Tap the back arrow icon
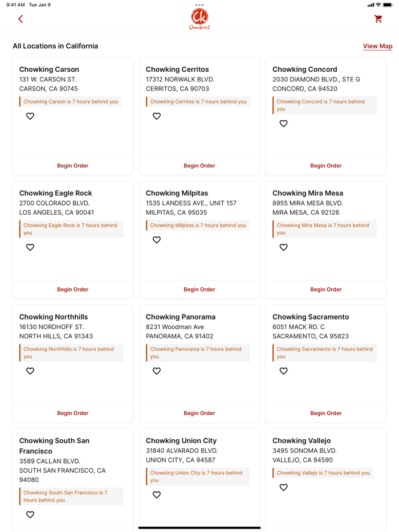Viewport: 399px width, 532px height. pyautogui.click(x=21, y=19)
